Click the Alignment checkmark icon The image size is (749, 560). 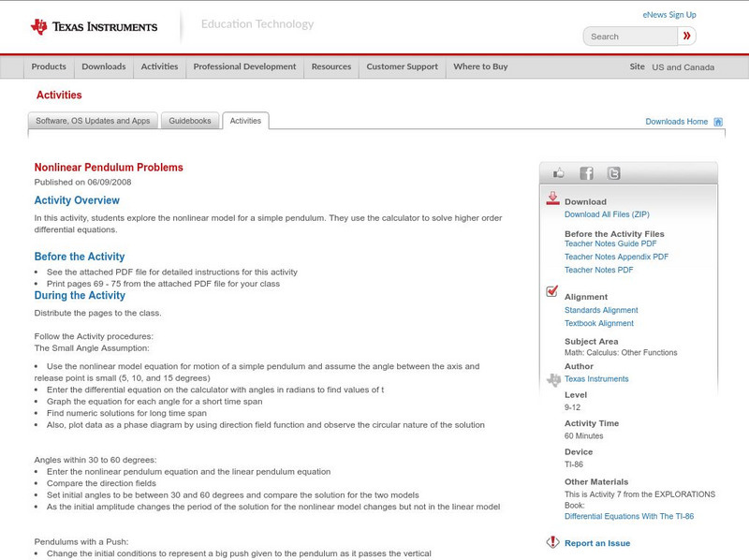551,291
